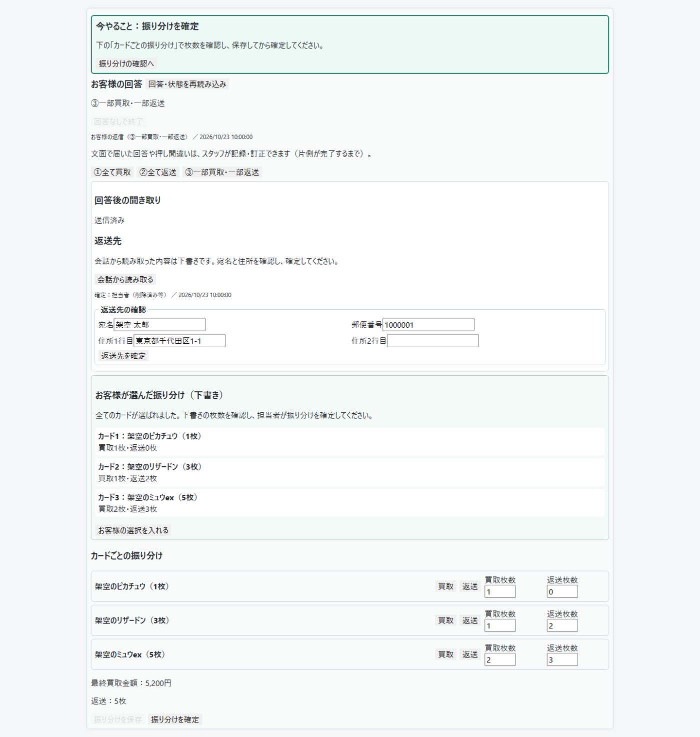
Task: Click heading 今やること：振り分けを確定
Action: click(147, 26)
